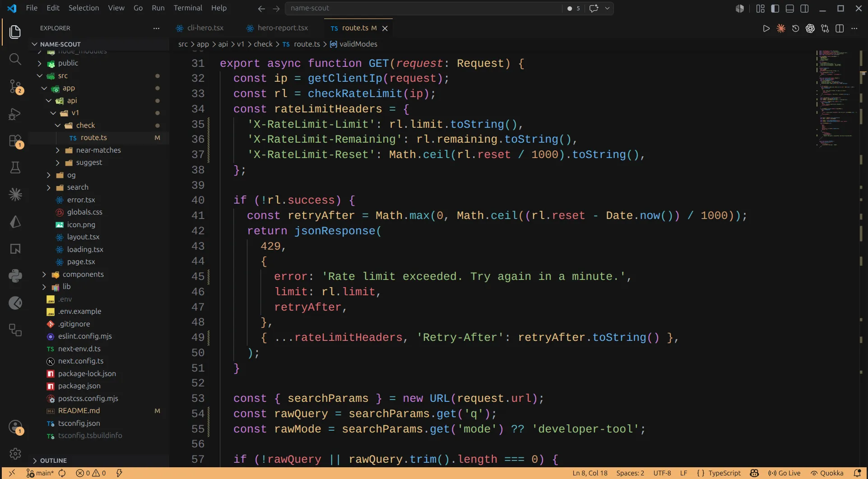Open Customize Layout in the title bar
The image size is (868, 479).
[760, 8]
